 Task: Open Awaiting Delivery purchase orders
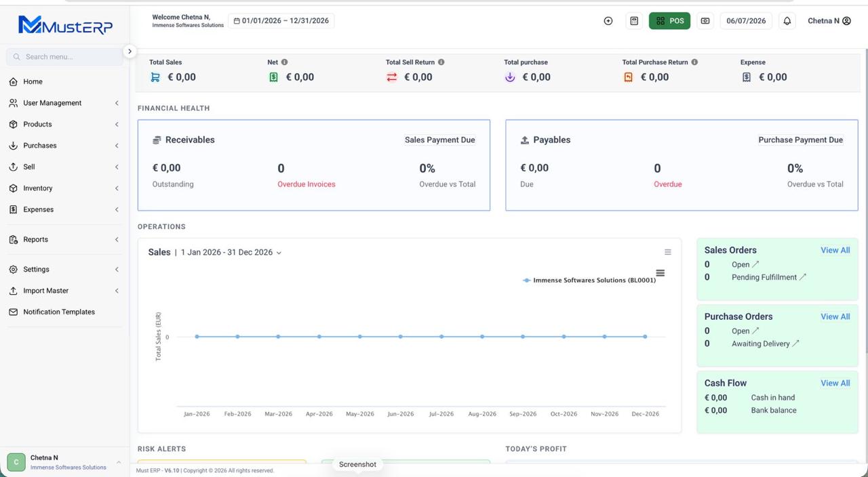click(x=766, y=344)
